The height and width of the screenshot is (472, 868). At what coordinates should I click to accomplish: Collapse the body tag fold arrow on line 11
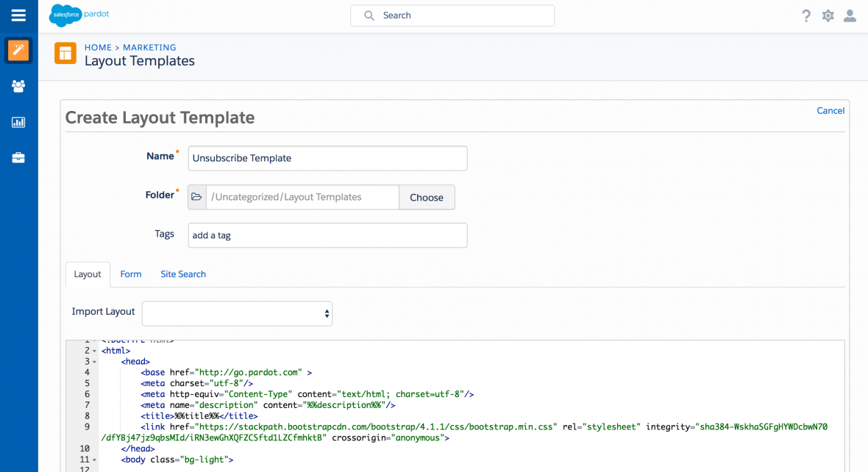(95, 460)
